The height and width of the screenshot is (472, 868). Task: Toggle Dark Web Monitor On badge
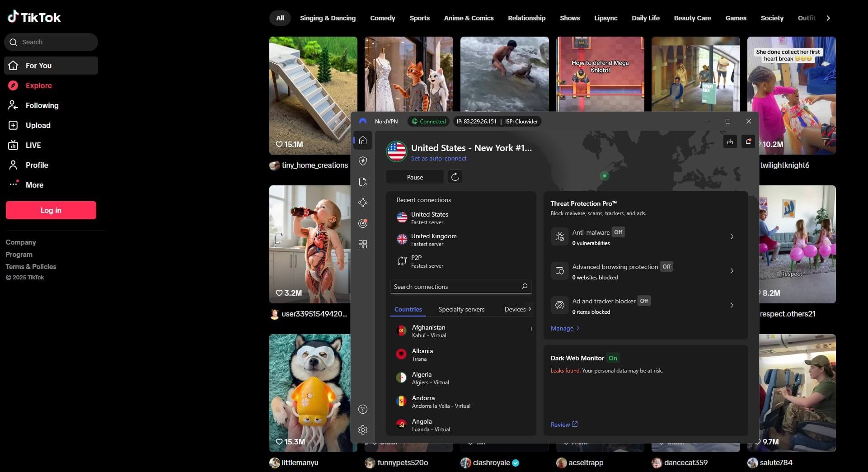click(x=613, y=358)
